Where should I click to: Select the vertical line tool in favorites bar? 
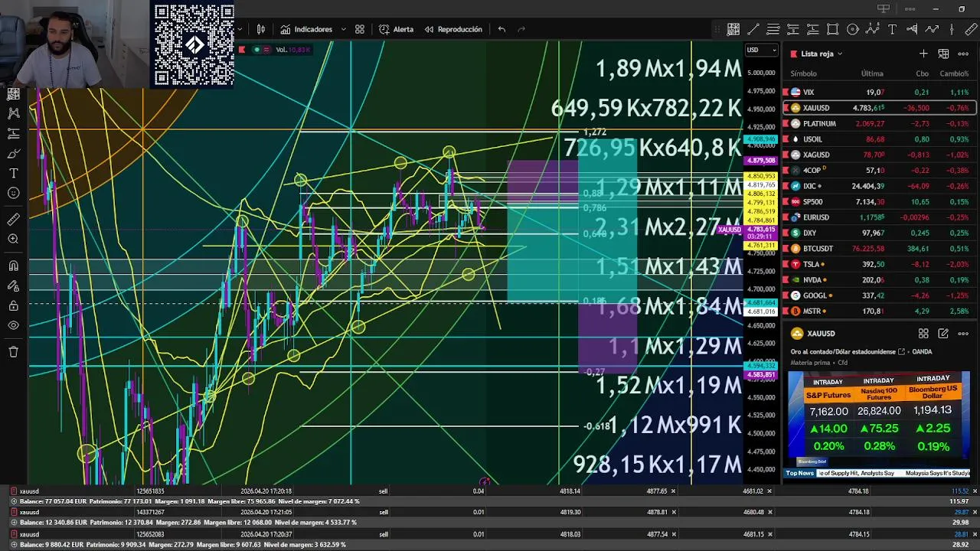coord(952,29)
